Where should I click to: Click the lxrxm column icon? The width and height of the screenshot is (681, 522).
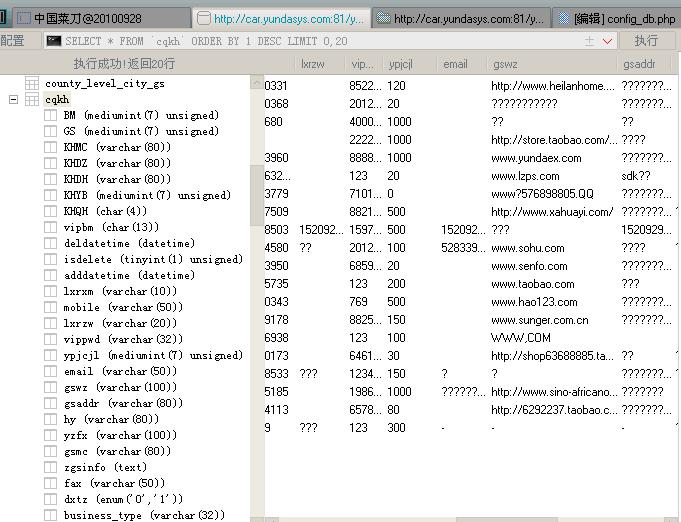50,291
